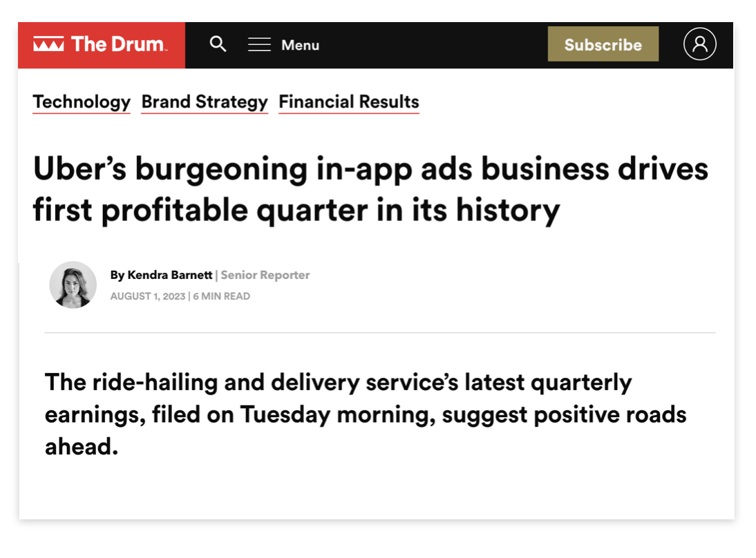
Task: Click the "By" text before author name
Action: coord(117,275)
